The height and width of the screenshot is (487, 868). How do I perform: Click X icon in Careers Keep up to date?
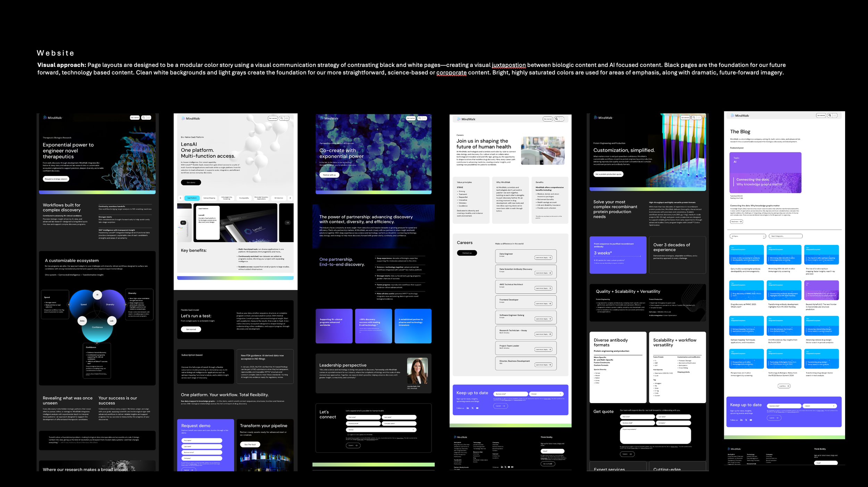point(473,408)
